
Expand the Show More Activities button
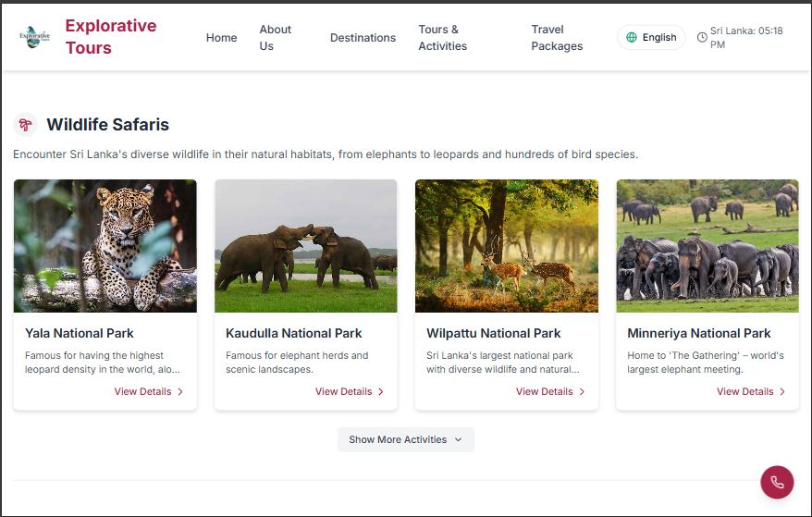[x=406, y=439]
